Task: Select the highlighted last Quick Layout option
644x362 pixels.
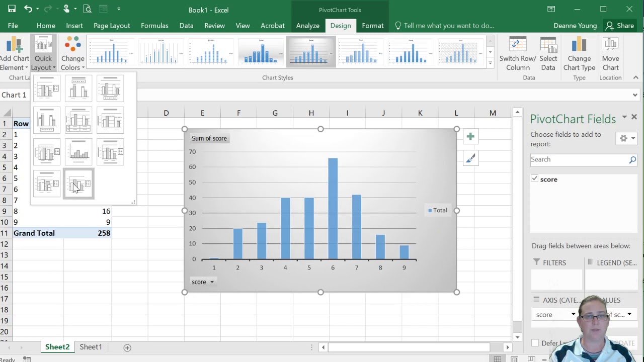Action: tap(78, 184)
